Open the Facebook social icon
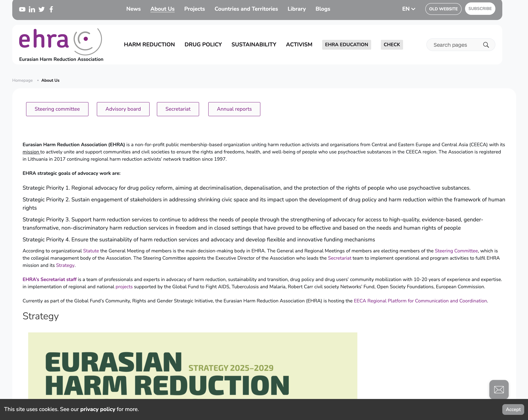Viewport: 528px width, 420px height. click(x=51, y=9)
